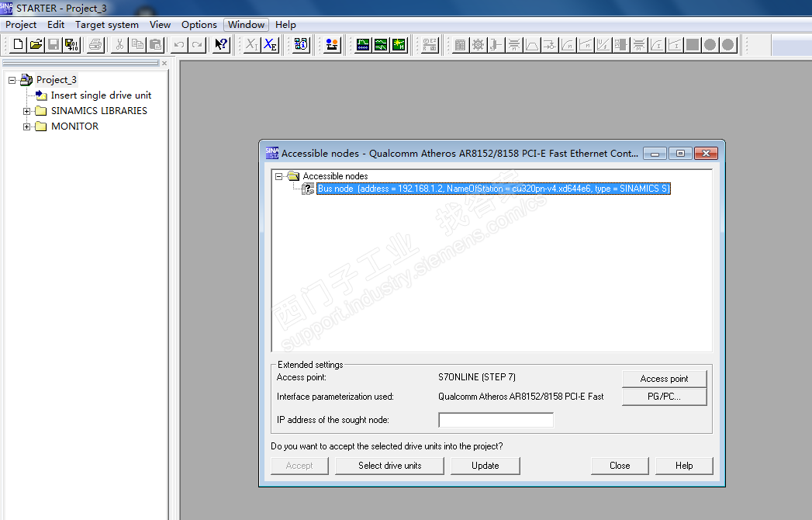Viewport: 812px width, 520px height.
Task: Open the first green trace icon
Action: (363, 45)
